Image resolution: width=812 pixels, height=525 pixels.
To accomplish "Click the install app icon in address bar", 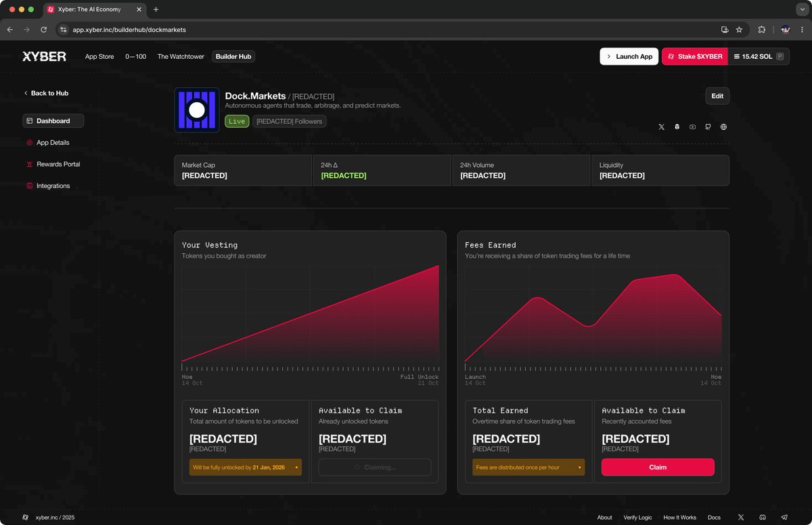I will coord(725,30).
